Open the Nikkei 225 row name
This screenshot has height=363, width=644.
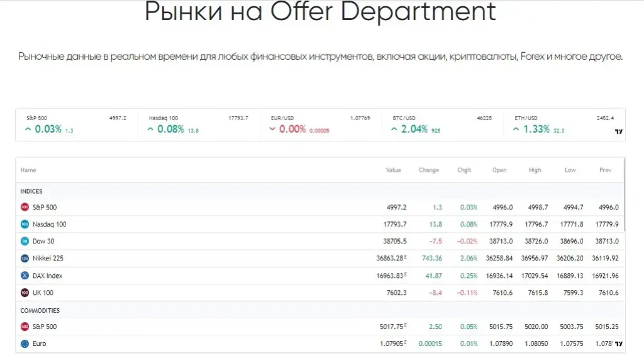(x=48, y=259)
